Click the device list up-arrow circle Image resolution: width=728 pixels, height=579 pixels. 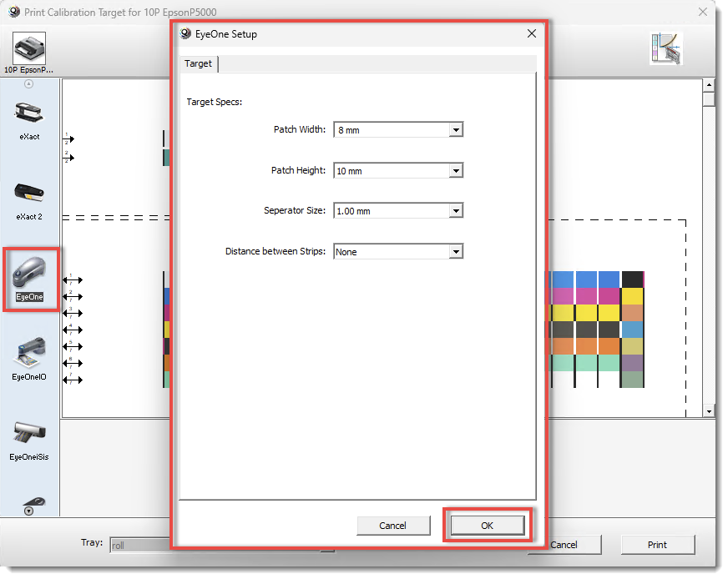(28, 84)
